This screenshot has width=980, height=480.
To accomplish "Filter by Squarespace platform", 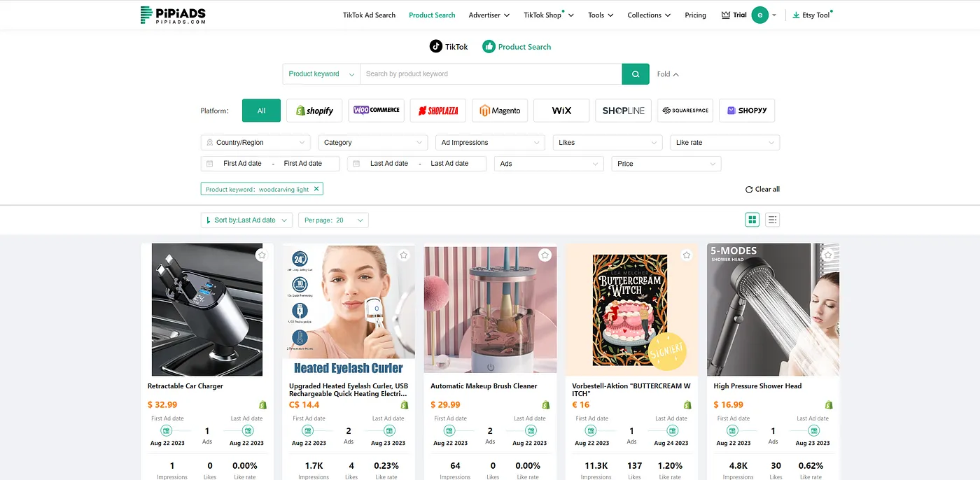I will click(685, 111).
